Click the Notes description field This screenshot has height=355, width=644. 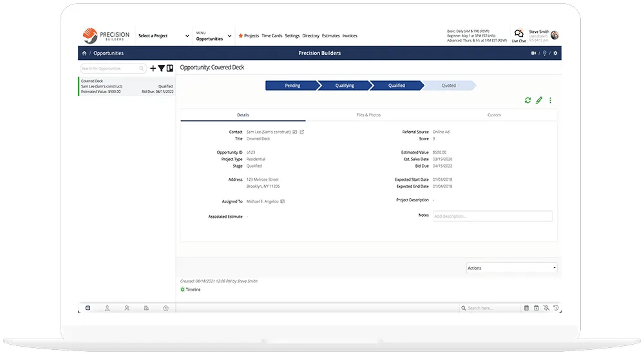(x=492, y=216)
